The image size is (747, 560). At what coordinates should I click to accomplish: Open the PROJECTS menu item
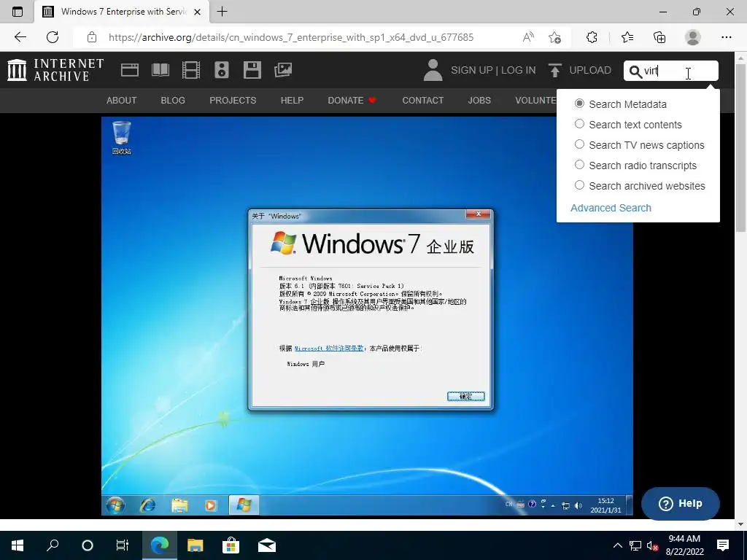233,101
